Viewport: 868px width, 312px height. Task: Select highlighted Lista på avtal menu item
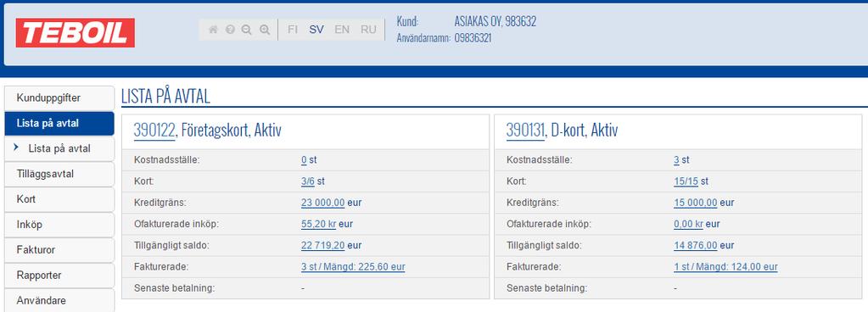tap(59, 124)
